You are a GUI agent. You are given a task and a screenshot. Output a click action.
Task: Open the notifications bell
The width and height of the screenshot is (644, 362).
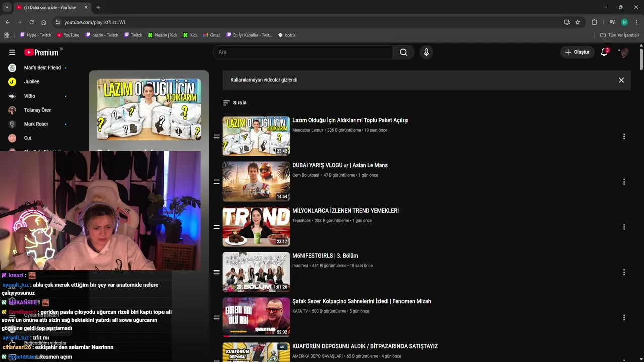point(604,52)
